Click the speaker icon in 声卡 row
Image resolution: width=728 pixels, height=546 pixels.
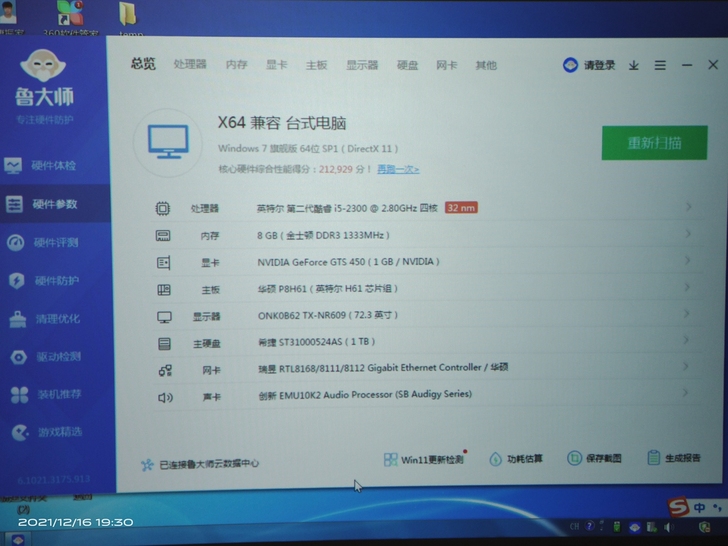165,397
